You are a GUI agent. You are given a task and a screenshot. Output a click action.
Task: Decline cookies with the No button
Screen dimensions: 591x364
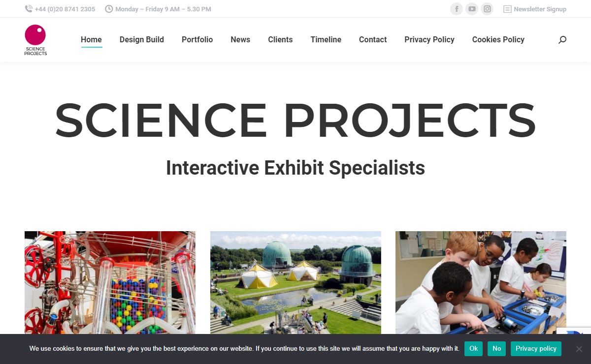pyautogui.click(x=496, y=348)
